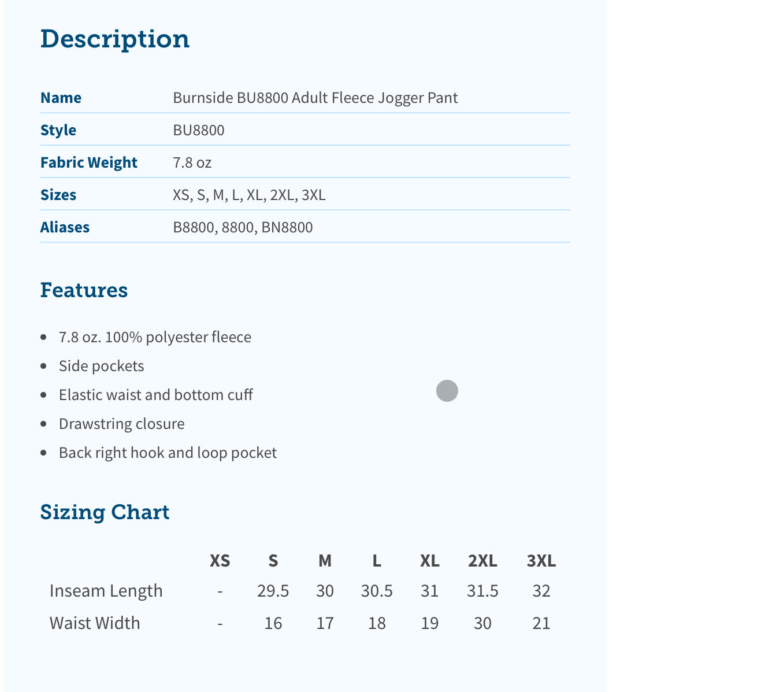The width and height of the screenshot is (784, 692).
Task: Click Back right hook and loop pocket
Action: (168, 453)
